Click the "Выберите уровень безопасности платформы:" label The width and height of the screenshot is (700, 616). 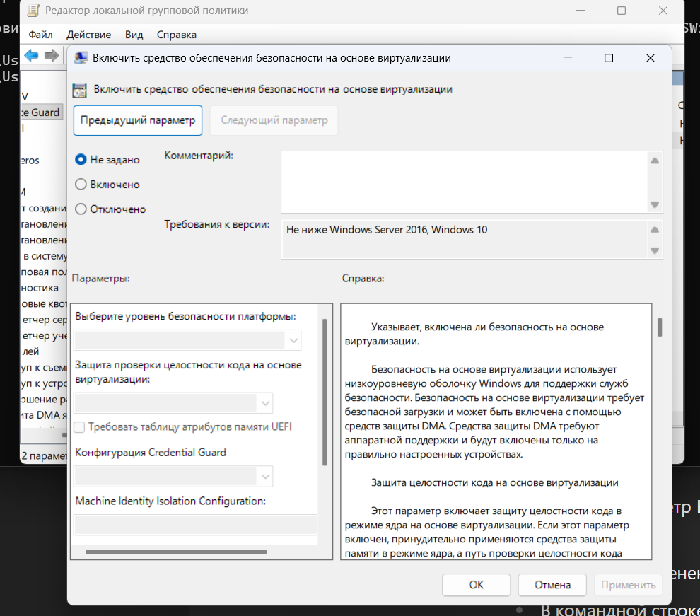pyautogui.click(x=185, y=316)
